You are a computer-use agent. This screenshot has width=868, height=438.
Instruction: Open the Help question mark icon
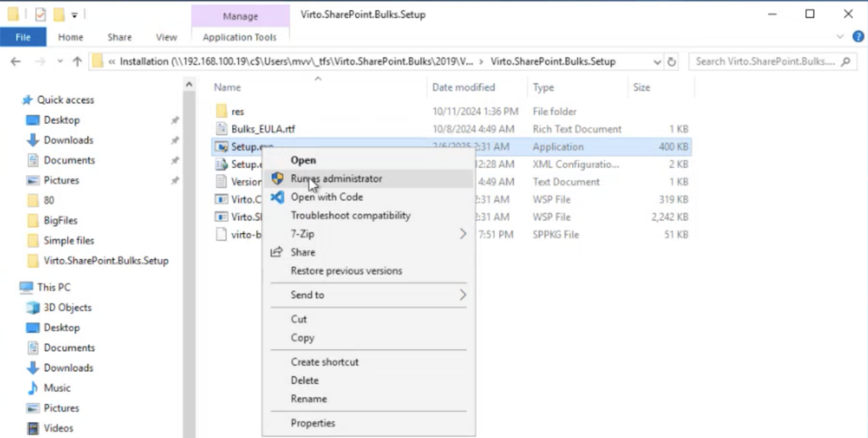pos(858,36)
